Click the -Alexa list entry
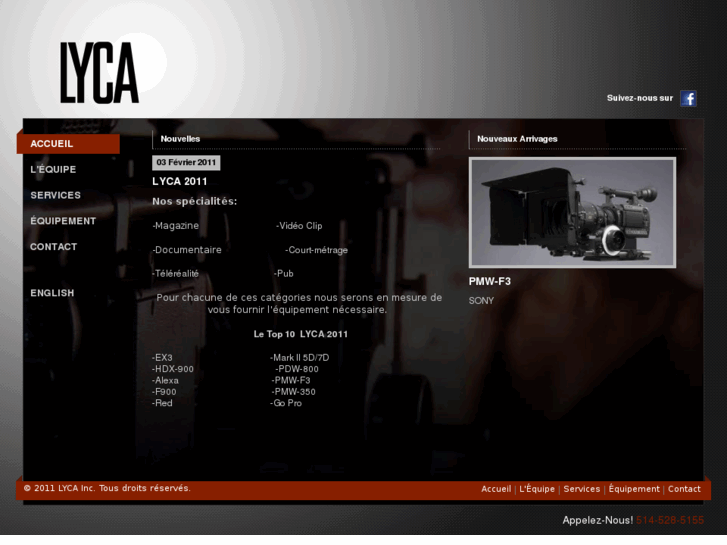Image resolution: width=727 pixels, height=545 pixels. (166, 381)
